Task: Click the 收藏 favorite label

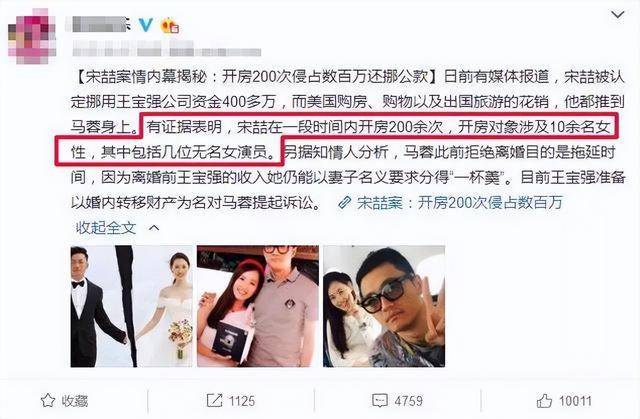Action: (x=75, y=401)
